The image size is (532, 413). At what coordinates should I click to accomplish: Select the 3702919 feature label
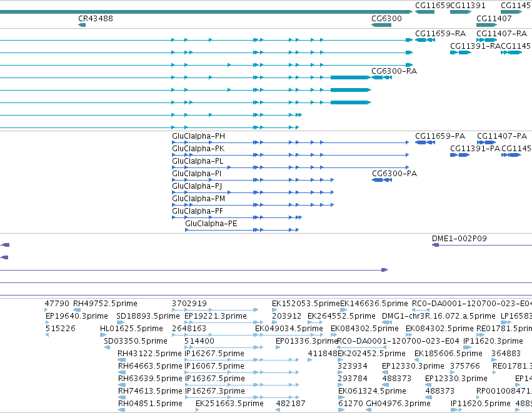click(x=189, y=304)
